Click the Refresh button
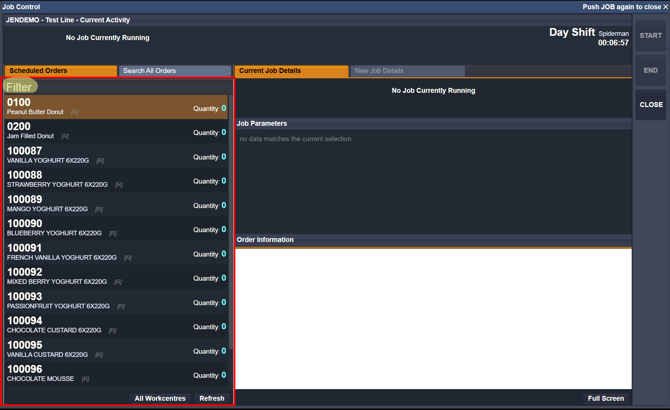Screen dimensions: 670x410 [212, 398]
